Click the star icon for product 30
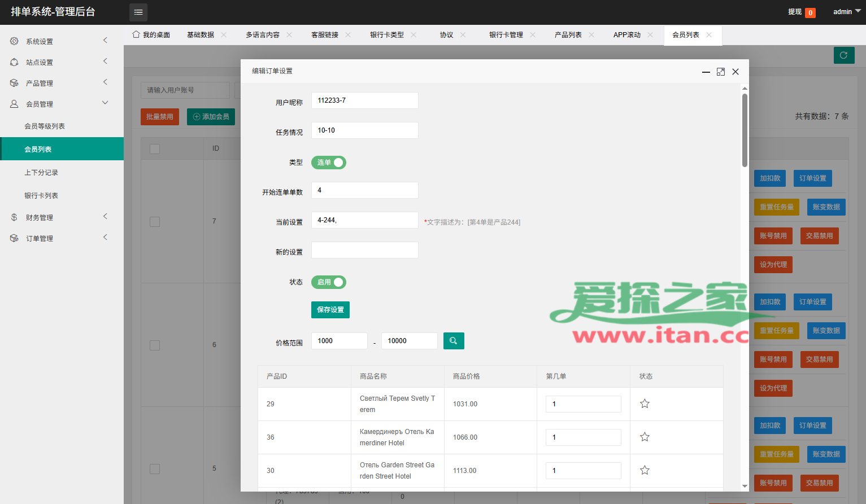The height and width of the screenshot is (504, 866). click(x=645, y=470)
